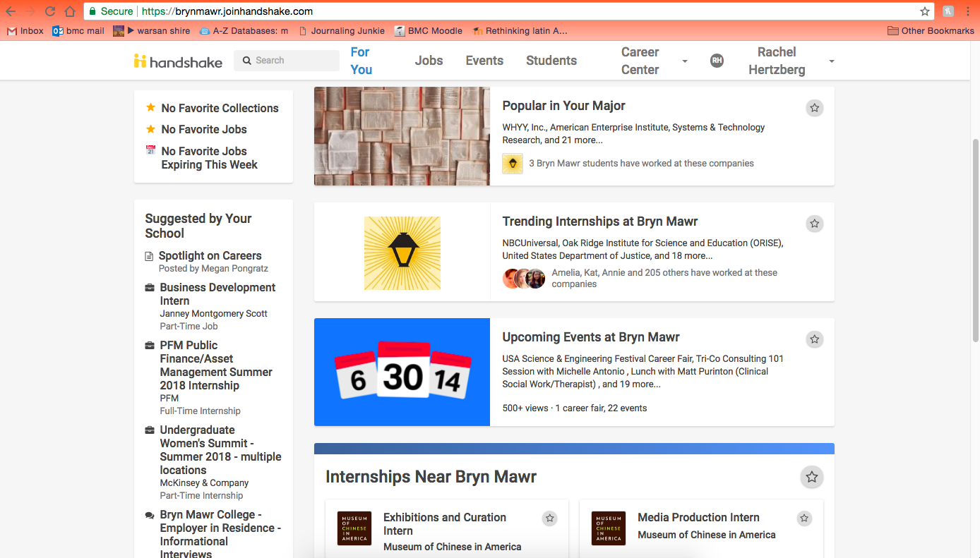980x558 pixels.
Task: Star the Internships Near Bryn Mawr section
Action: pos(811,477)
